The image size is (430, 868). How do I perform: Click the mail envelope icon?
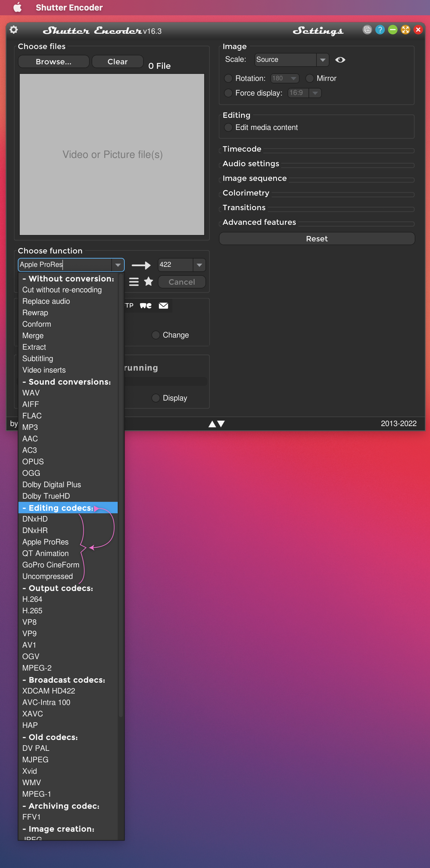[163, 306]
